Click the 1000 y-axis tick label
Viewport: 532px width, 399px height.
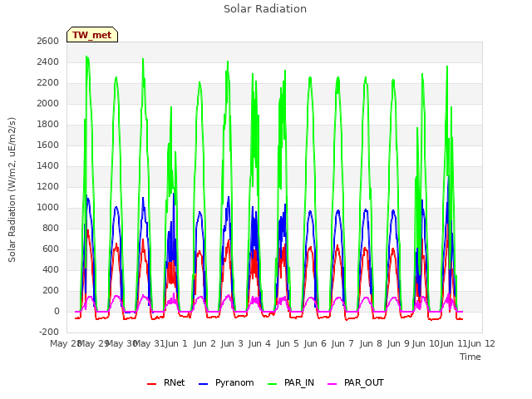point(48,207)
